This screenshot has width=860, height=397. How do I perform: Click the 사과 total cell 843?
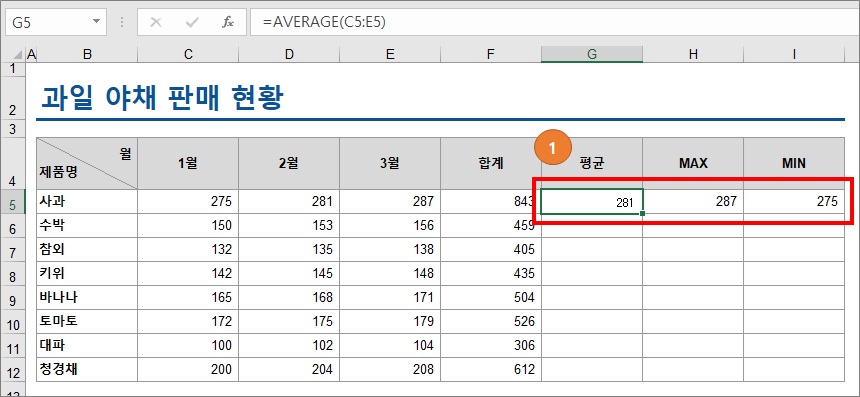491,201
